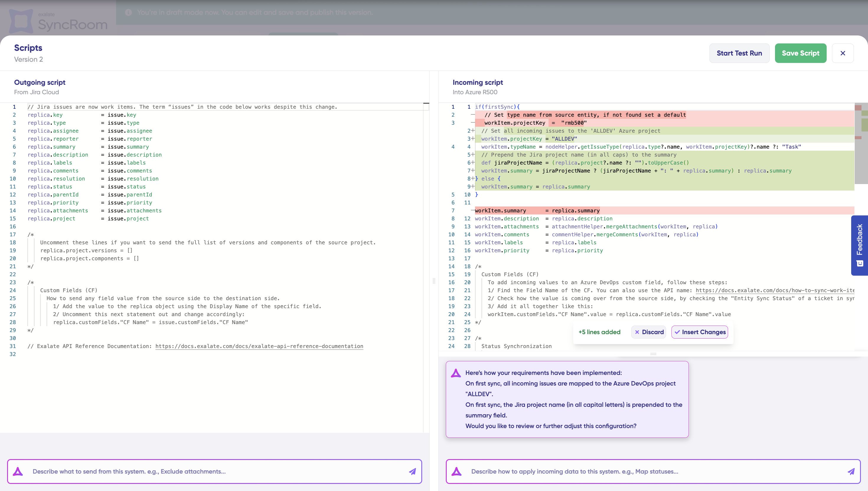Click the AI avatar icon beside the response message
The height and width of the screenshot is (491, 868).
[x=456, y=373]
